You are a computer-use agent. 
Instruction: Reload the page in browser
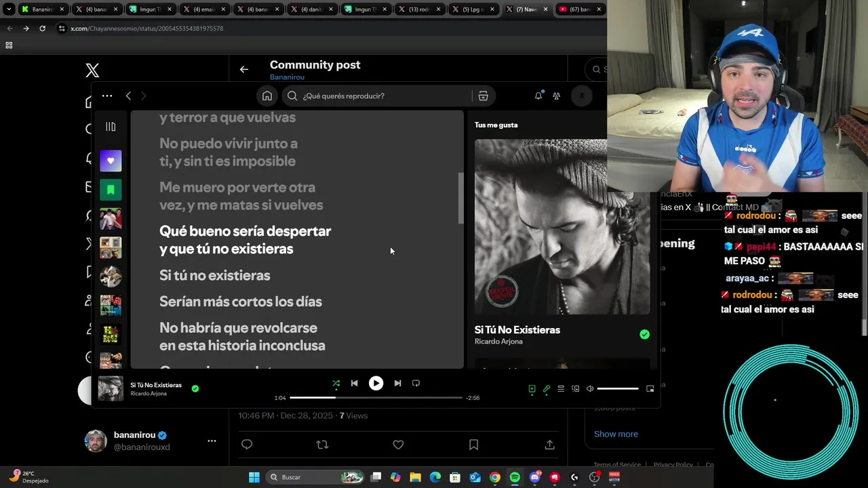pyautogui.click(x=42, y=28)
